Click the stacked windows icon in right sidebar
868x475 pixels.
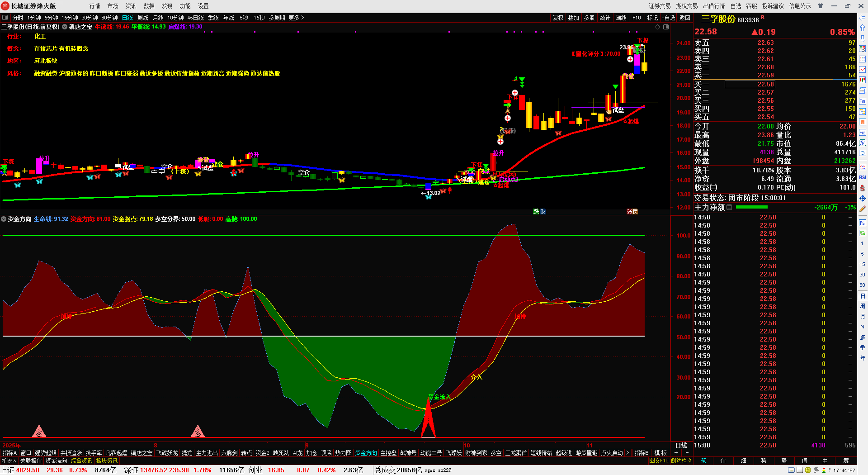(863, 90)
